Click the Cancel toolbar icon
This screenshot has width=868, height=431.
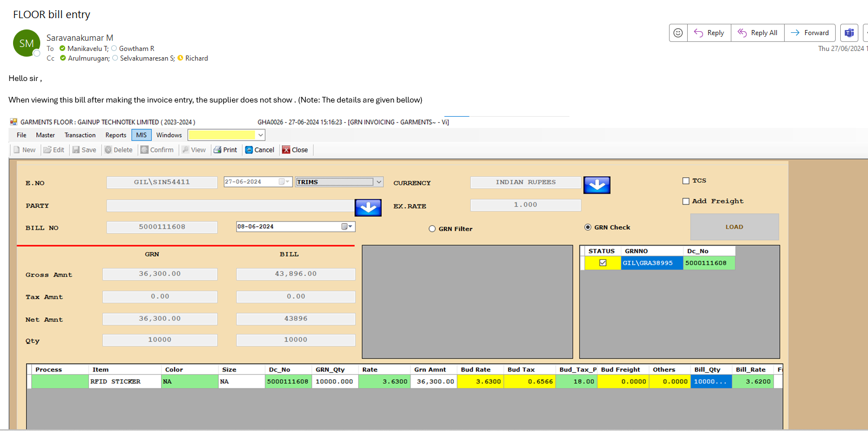[249, 150]
